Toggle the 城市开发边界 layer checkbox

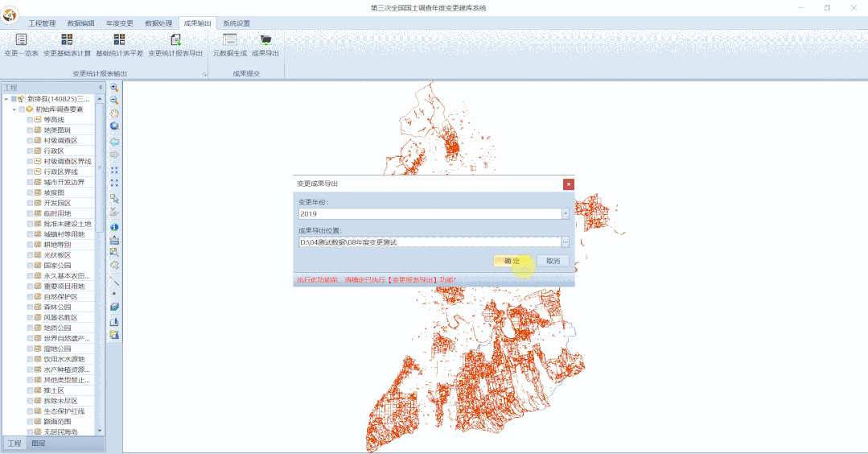click(x=30, y=182)
